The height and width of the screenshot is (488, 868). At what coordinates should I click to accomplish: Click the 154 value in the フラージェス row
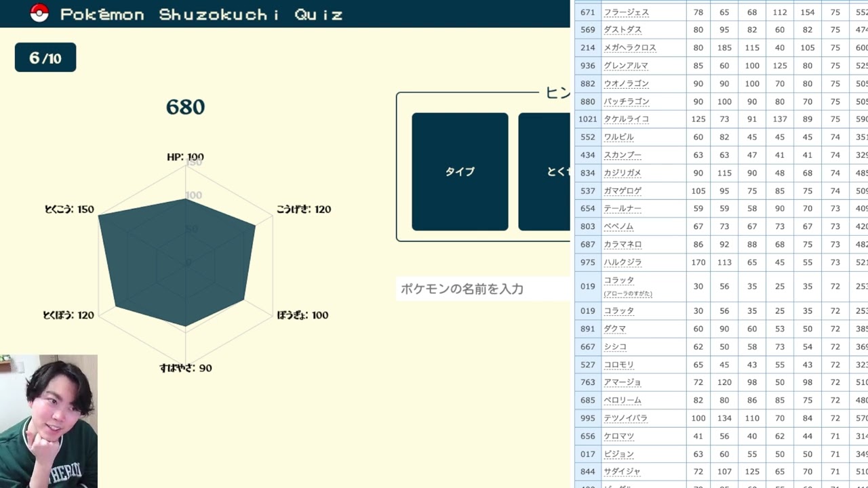tap(807, 12)
